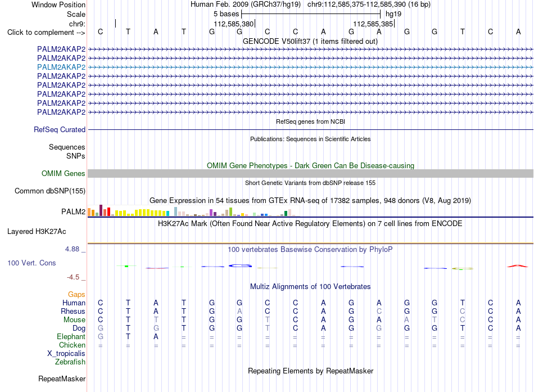The width and height of the screenshot is (534, 392).
Task: Select the 'Mouse' species label
Action: pyautogui.click(x=74, y=320)
